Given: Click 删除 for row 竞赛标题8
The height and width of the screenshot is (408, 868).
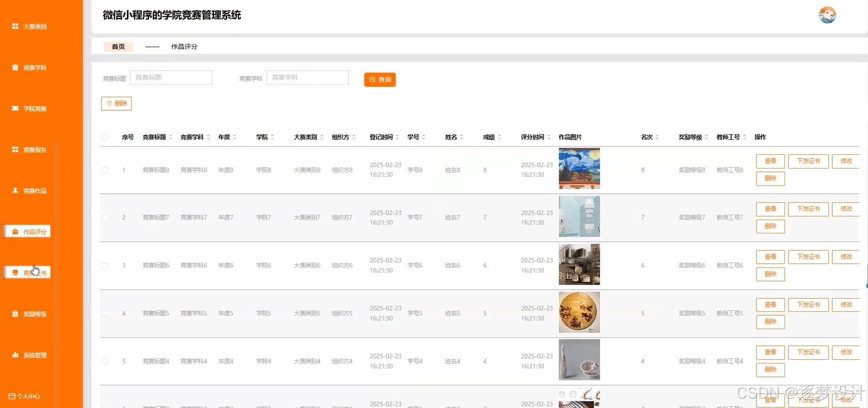Looking at the screenshot, I should tap(770, 178).
